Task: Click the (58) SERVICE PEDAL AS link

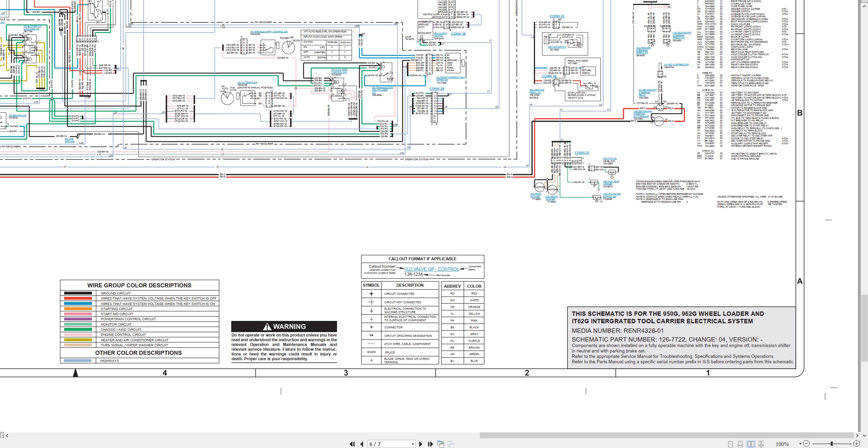Action: tap(536, 91)
